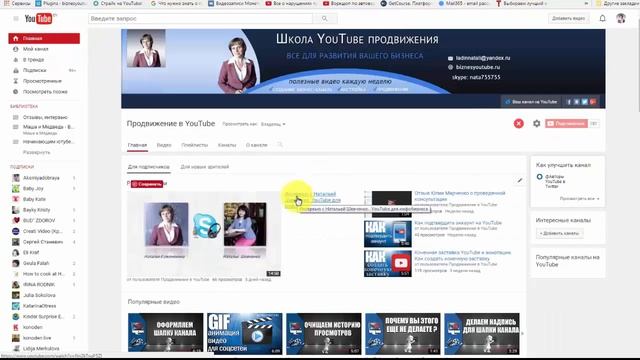The height and width of the screenshot is (360, 640).
Task: Select the 'Для новых зрителей' view tab
Action: [x=204, y=167]
